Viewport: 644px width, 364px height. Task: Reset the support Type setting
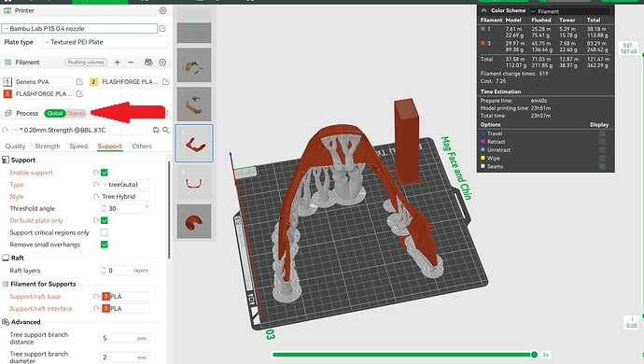pos(96,185)
